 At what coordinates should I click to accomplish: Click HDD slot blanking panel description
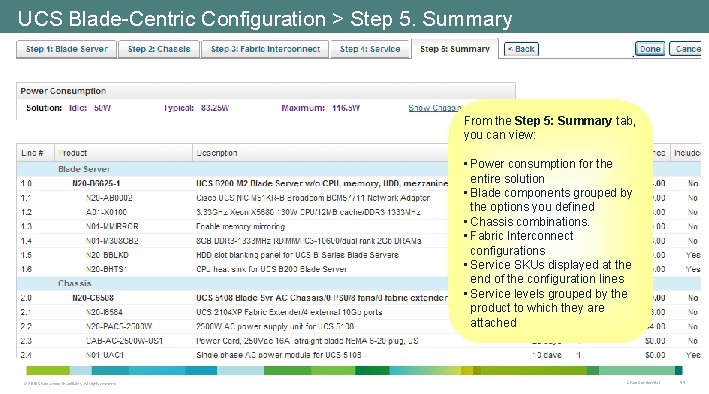click(x=297, y=255)
